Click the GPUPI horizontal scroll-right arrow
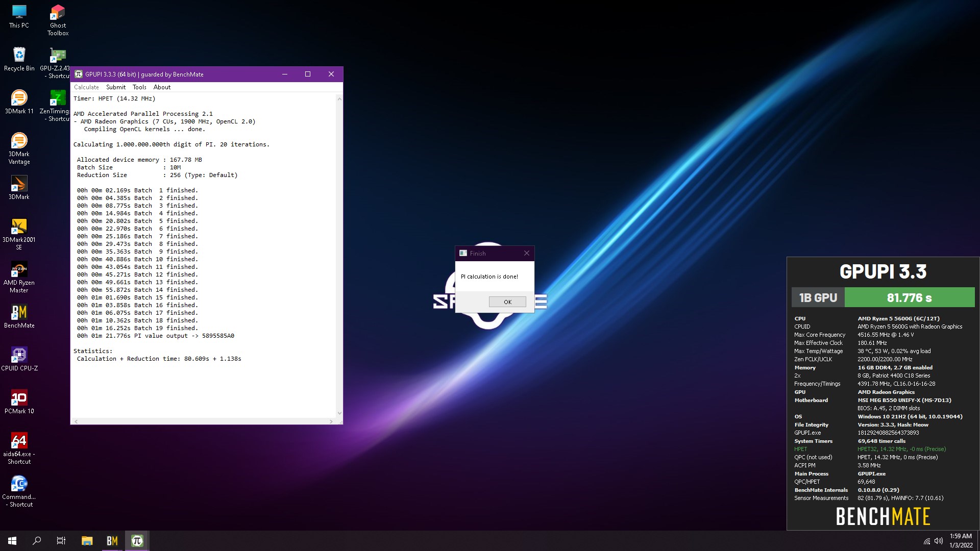980x551 pixels. 331,421
